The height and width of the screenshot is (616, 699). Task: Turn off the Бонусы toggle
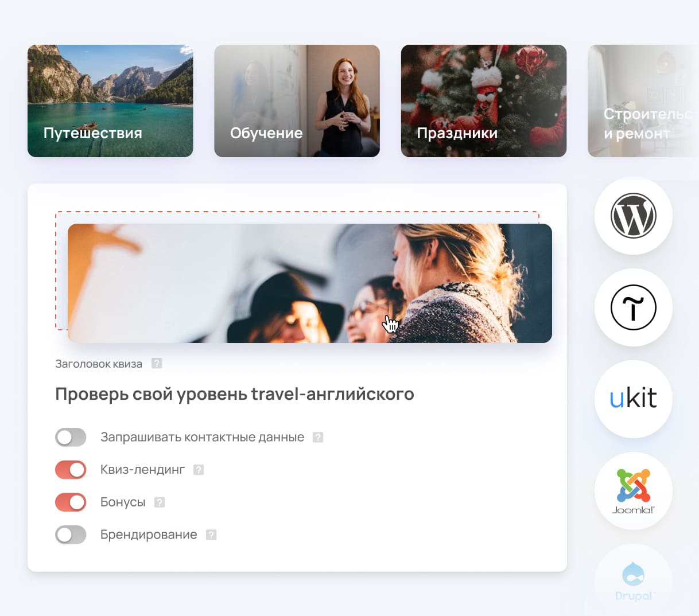coord(71,502)
